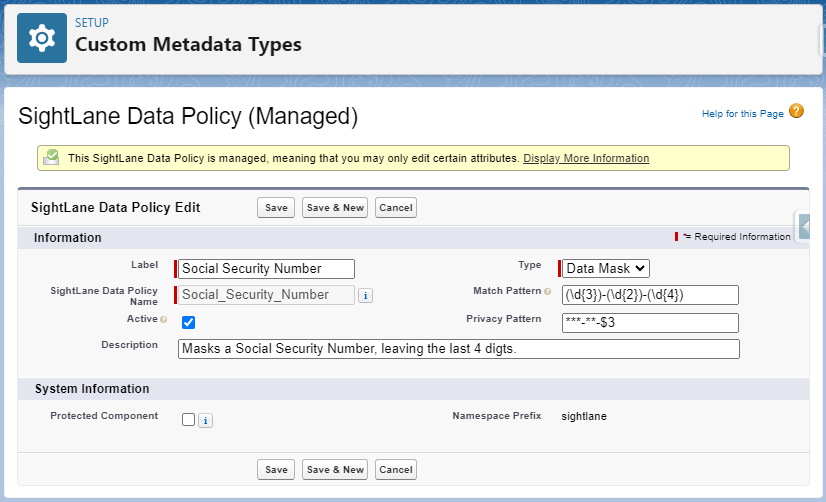The width and height of the screenshot is (826, 502).
Task: Click the bottom Save & New button
Action: [335, 469]
